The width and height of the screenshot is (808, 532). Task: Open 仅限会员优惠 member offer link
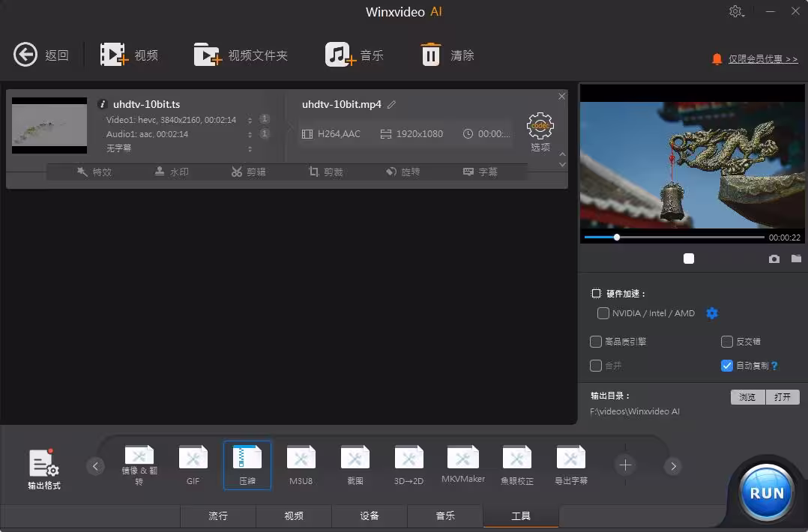[x=763, y=59]
